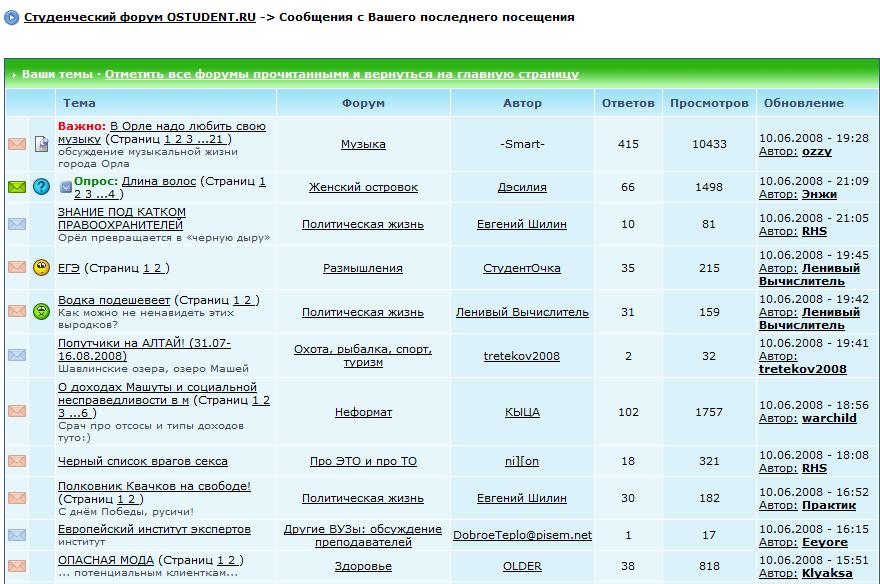Click envelope icon in Водка подешевеет row

coord(17,311)
